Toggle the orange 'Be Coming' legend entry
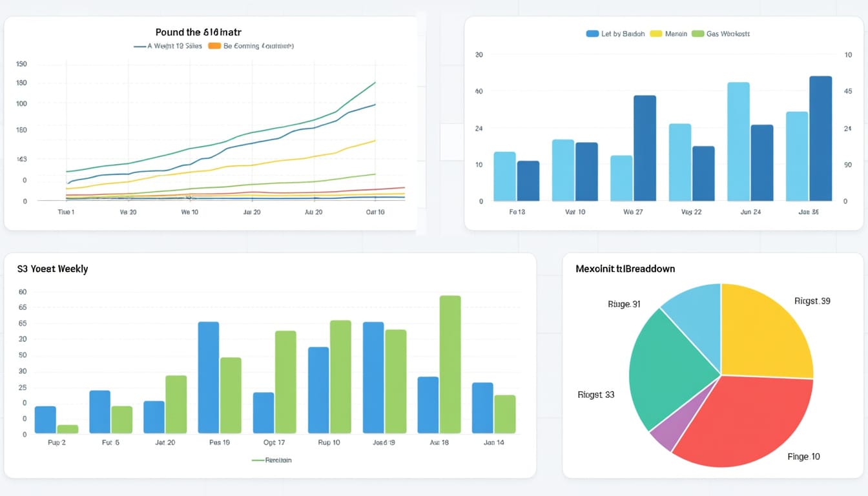Screen dimensions: 868x496 point(251,46)
